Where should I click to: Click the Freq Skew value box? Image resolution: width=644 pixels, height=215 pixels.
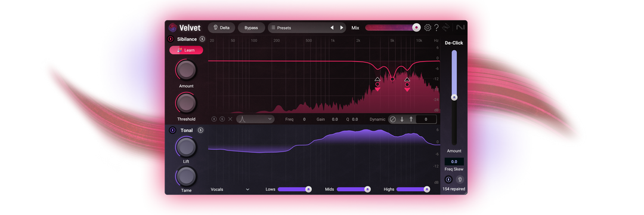point(454,162)
